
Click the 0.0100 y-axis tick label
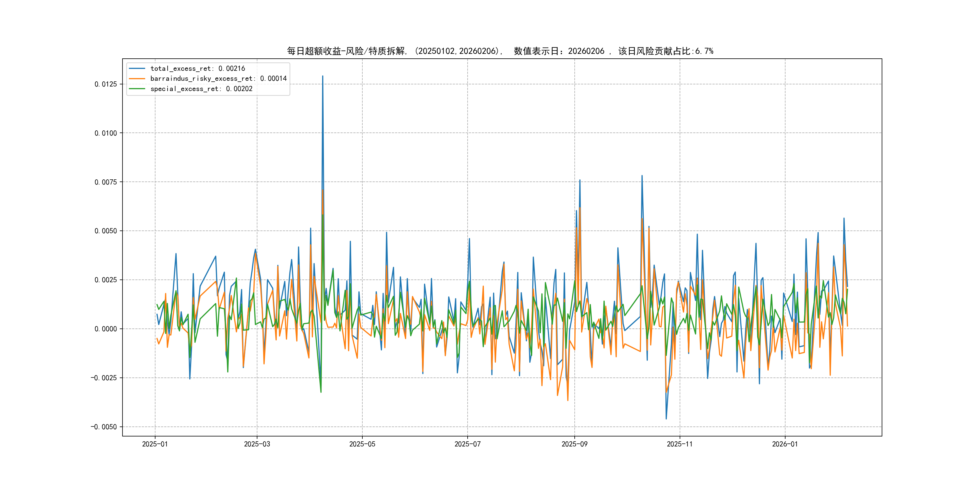(105, 133)
